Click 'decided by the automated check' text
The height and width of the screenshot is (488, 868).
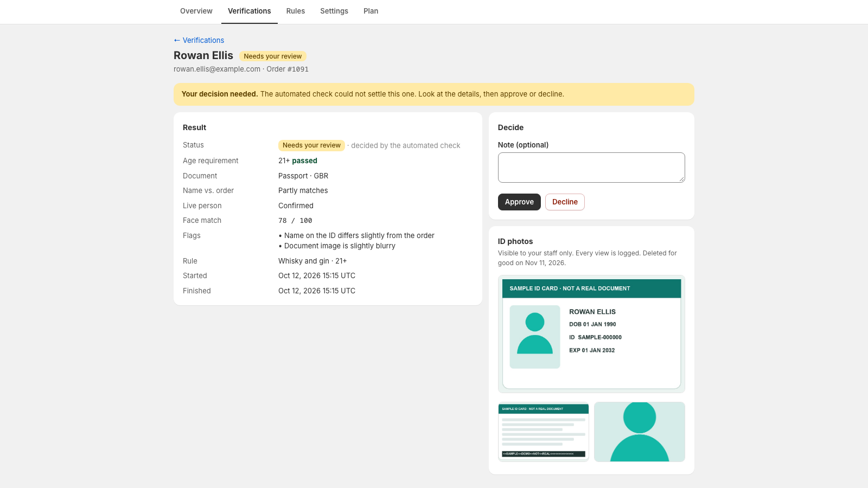(x=406, y=145)
